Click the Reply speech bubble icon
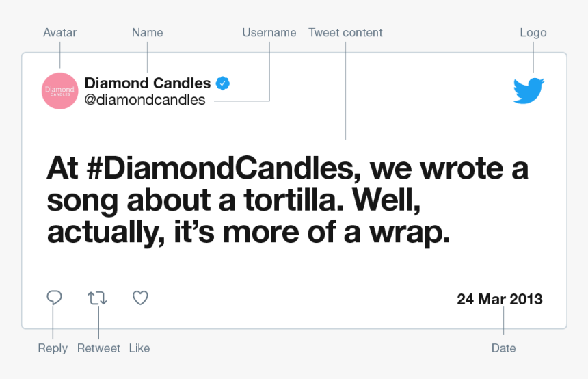 tap(54, 298)
